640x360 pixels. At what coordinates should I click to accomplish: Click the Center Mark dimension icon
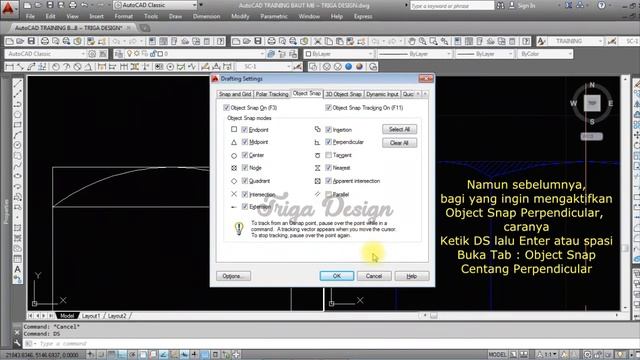pyautogui.click(x=170, y=67)
